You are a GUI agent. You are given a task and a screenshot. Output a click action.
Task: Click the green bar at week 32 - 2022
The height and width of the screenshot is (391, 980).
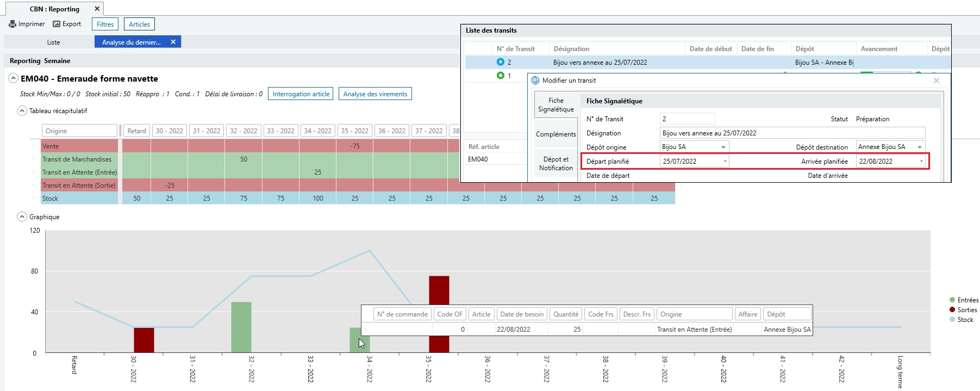click(x=241, y=327)
